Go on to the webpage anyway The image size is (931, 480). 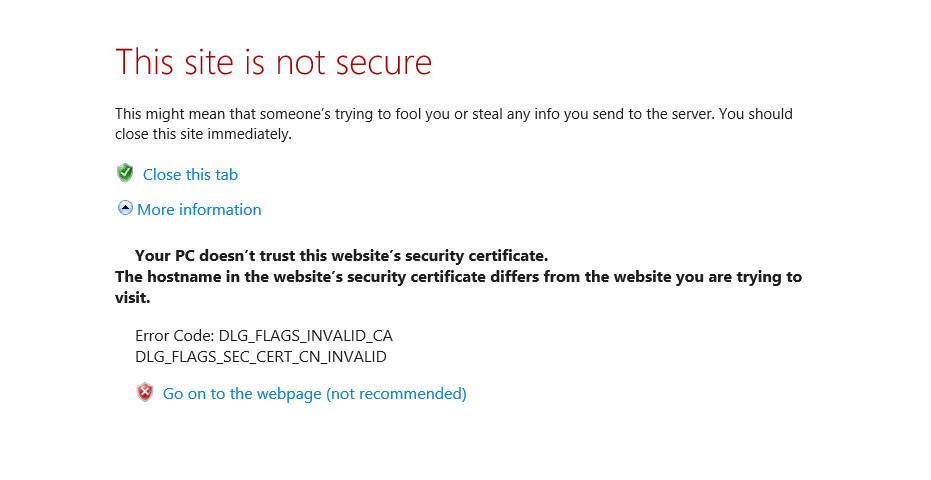pyautogui.click(x=314, y=394)
